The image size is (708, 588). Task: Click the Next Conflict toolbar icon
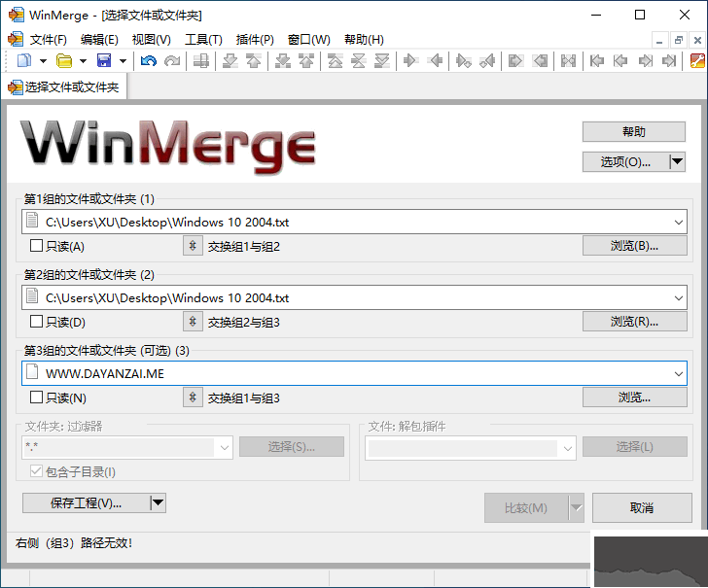283,60
